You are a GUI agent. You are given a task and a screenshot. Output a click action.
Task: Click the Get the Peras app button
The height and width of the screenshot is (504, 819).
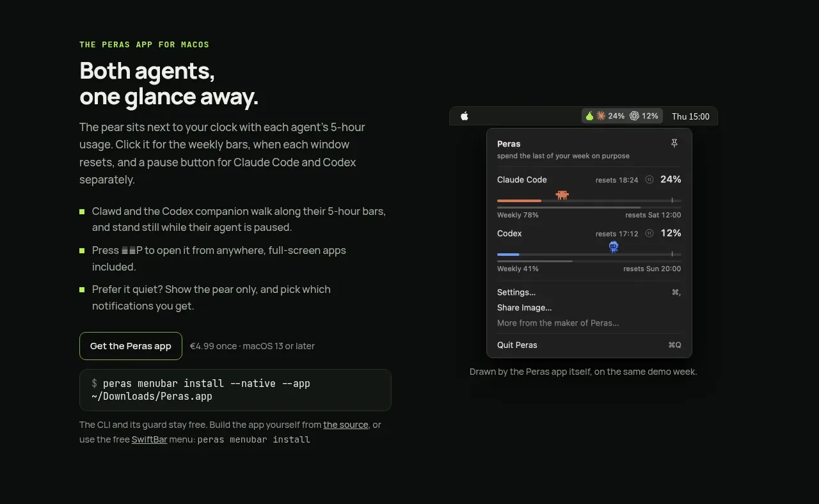(131, 346)
